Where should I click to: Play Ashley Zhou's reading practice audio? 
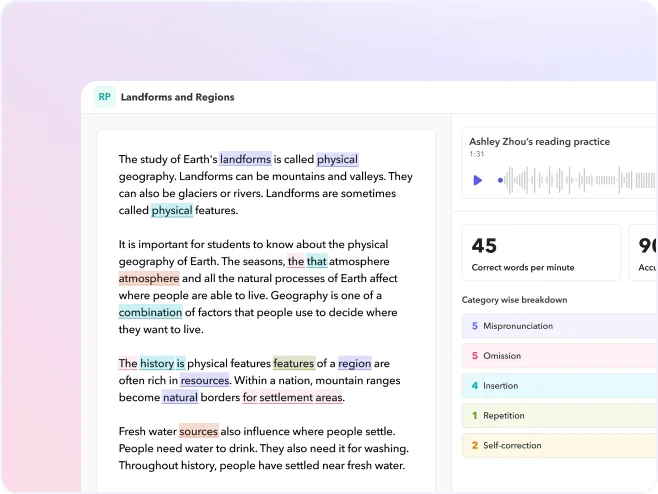pos(477,180)
